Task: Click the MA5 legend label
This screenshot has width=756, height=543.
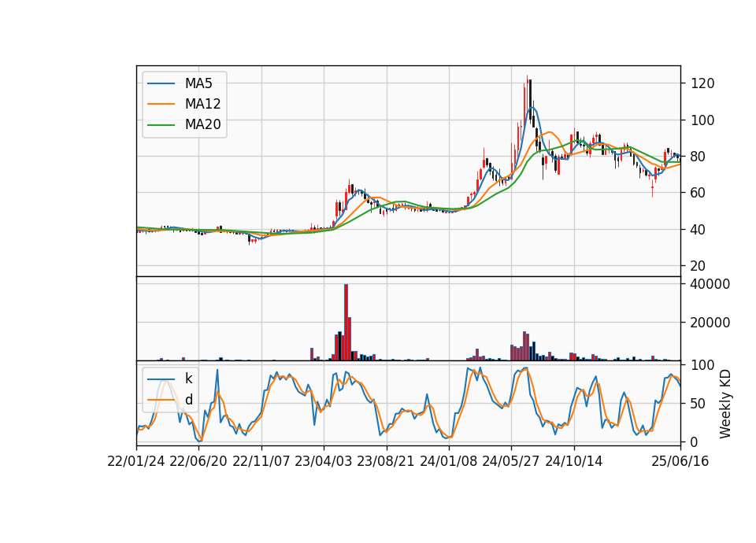Action: [198, 83]
